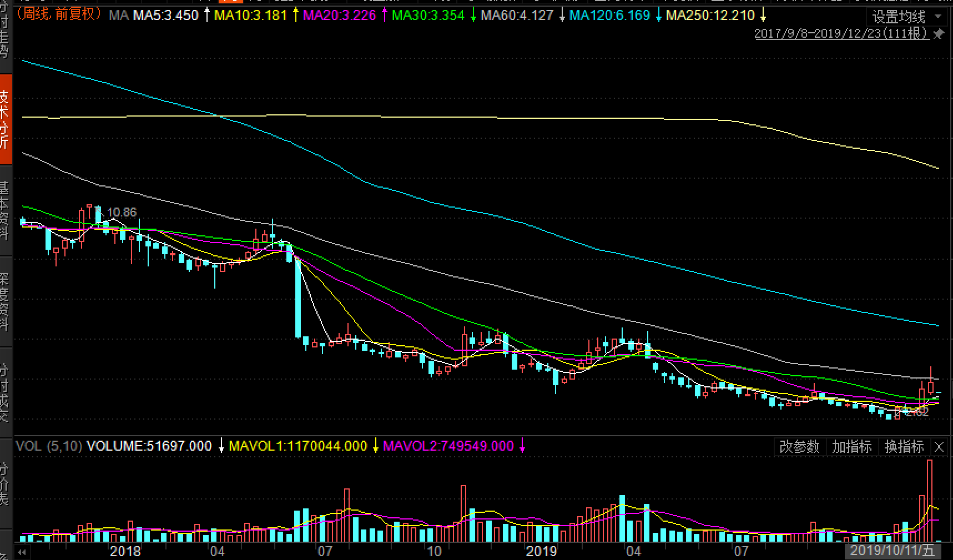Click the 周线 前复权 period label
953x560 pixels.
[58, 15]
